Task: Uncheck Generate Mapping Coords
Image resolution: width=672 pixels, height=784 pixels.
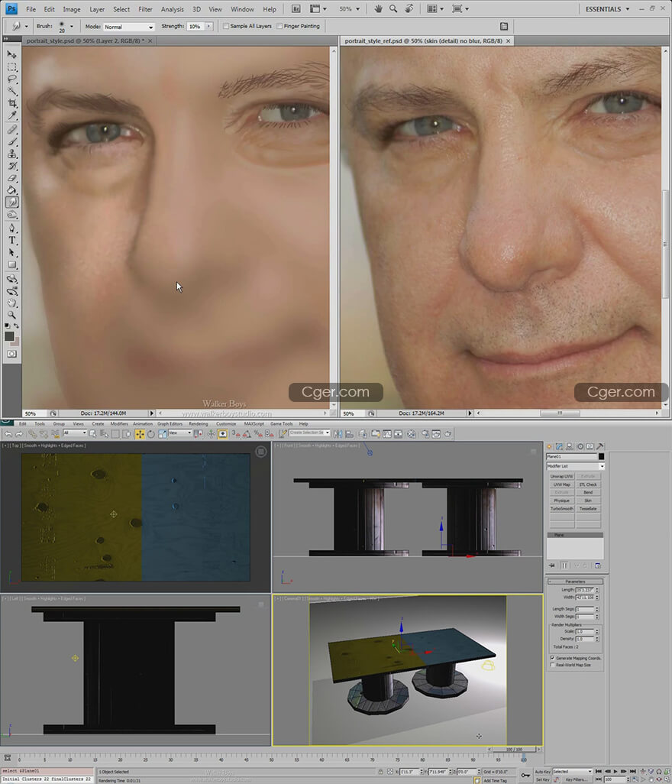Action: pos(552,658)
